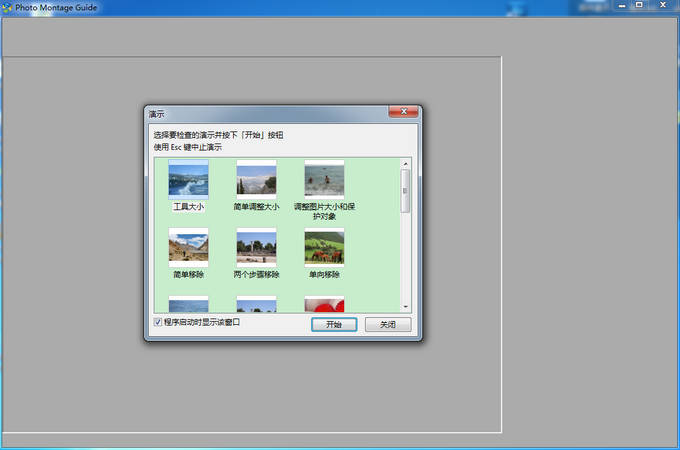Select the 简单调整大小 demo thumbnail

pos(256,180)
